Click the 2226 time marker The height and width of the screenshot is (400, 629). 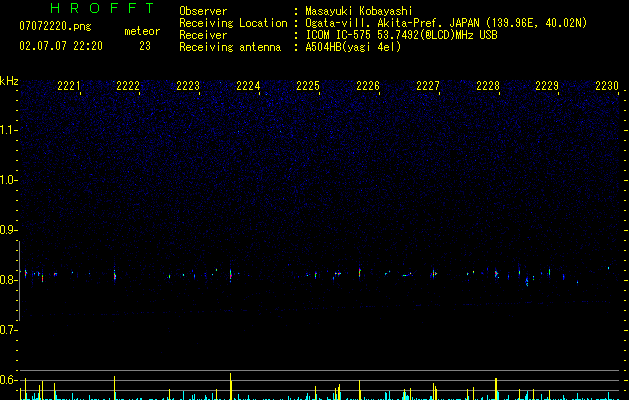point(368,86)
